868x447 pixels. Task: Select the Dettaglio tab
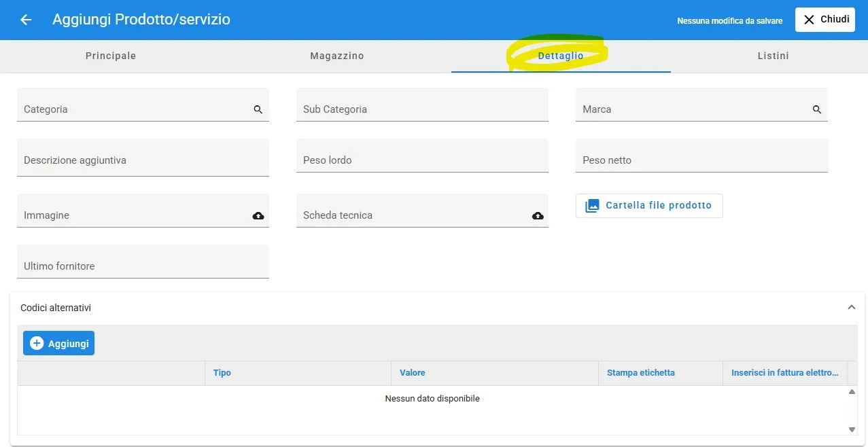tap(561, 56)
